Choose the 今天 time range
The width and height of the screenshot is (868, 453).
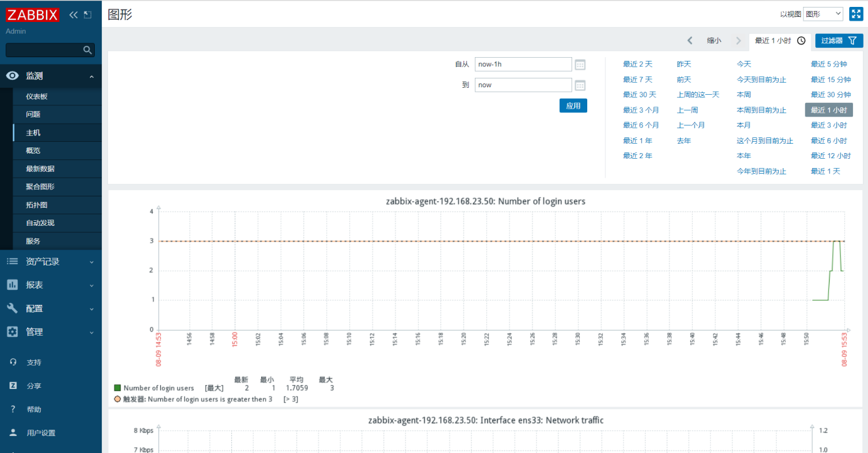click(744, 64)
